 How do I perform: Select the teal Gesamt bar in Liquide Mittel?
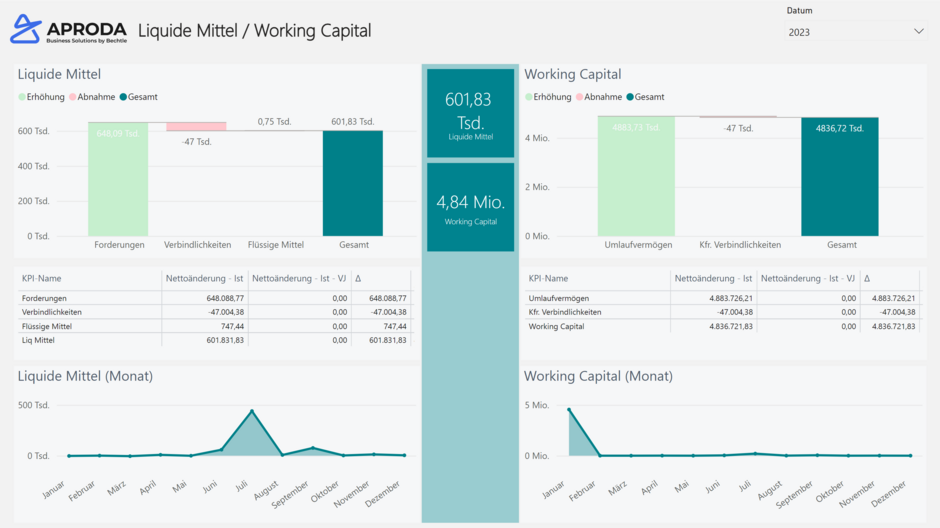352,183
